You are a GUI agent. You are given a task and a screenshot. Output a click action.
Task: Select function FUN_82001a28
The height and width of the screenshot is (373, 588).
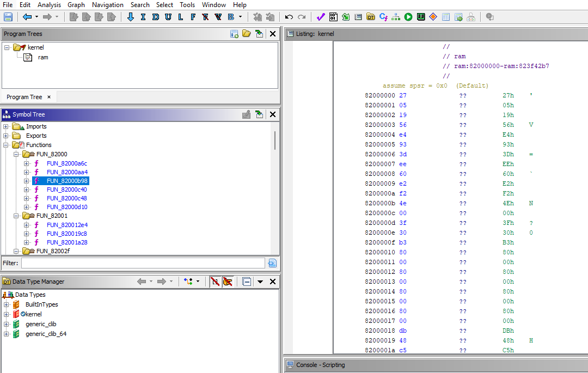tap(67, 242)
